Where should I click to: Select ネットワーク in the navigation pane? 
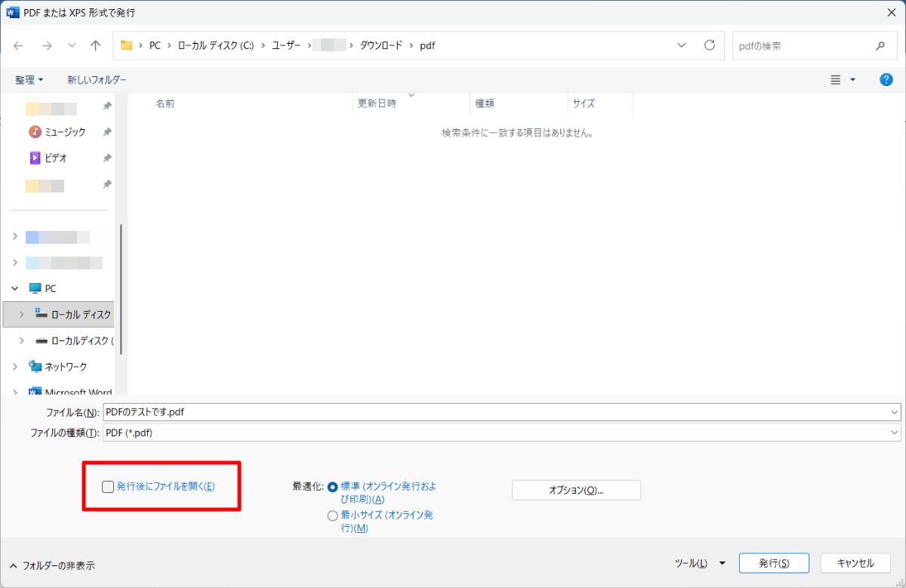[66, 366]
